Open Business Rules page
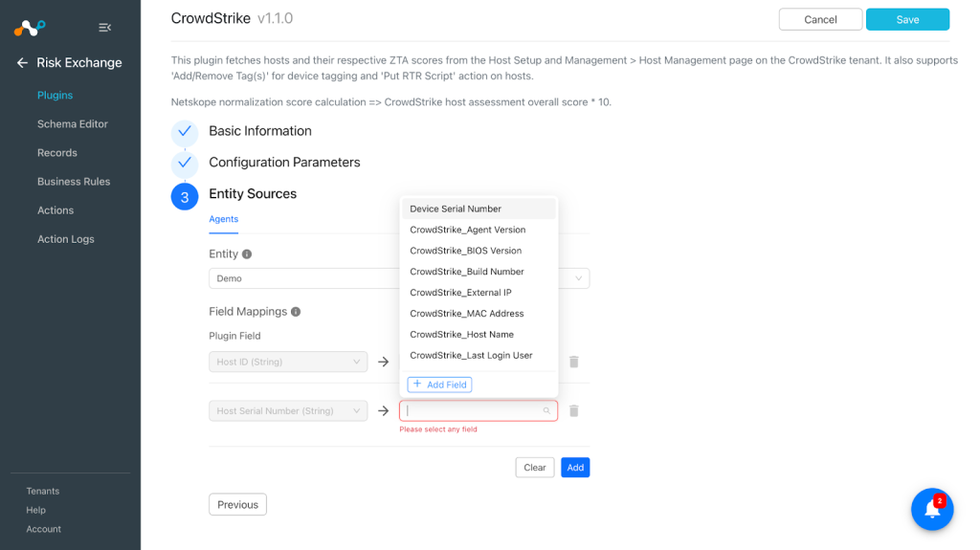Screen dimensions: 980x550 [x=74, y=181]
